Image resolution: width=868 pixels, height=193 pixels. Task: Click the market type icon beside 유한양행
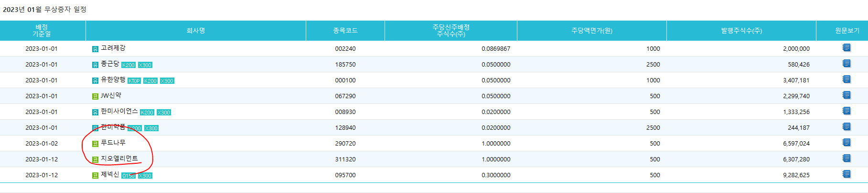tap(95, 80)
